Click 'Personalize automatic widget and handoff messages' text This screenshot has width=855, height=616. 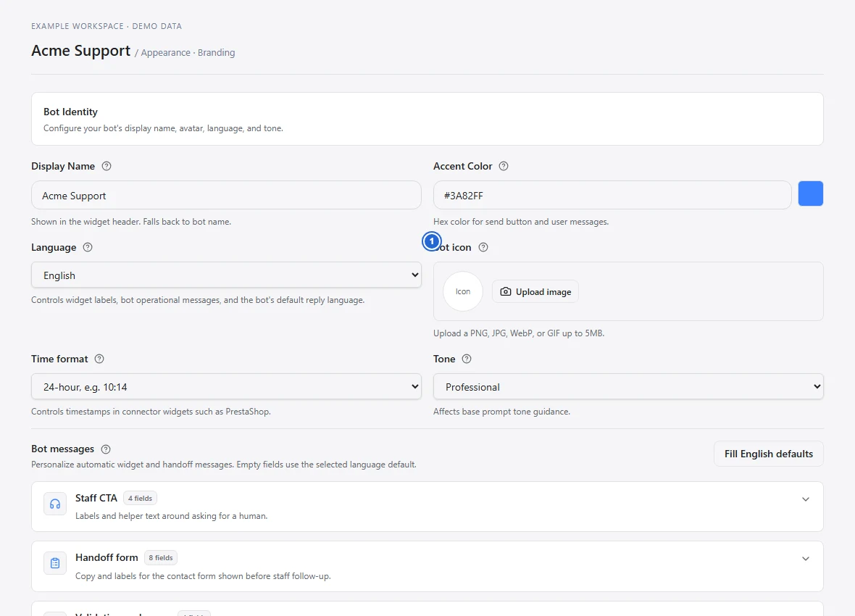[224, 465]
